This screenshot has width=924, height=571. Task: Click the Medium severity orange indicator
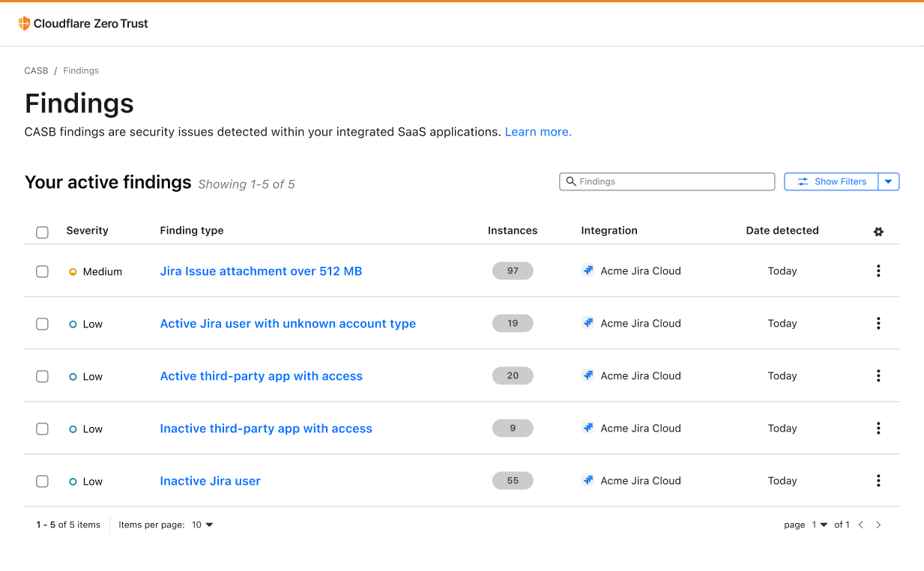click(73, 271)
